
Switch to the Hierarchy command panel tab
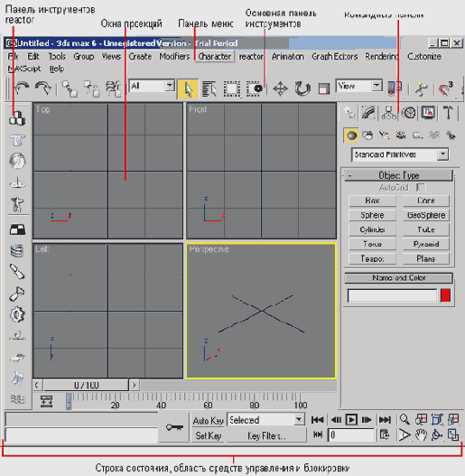(x=388, y=113)
